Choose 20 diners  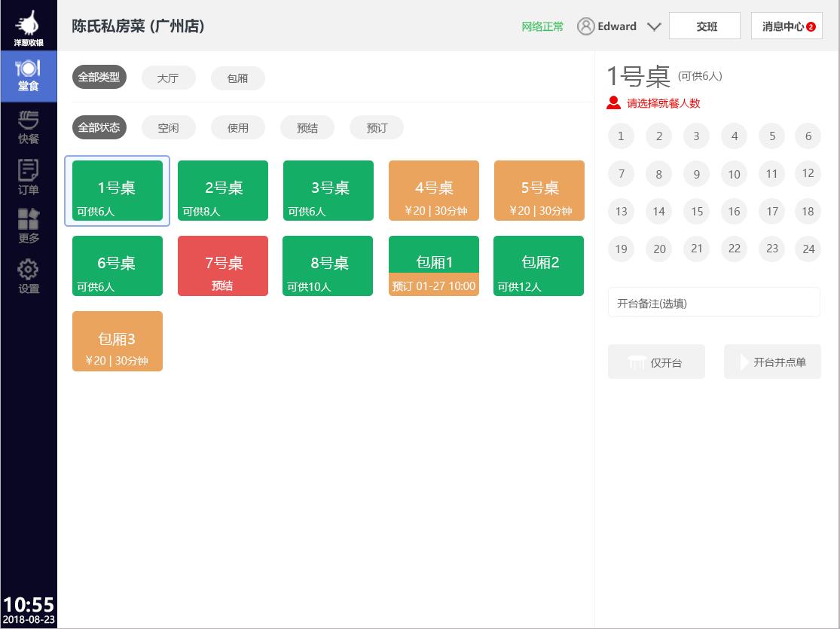click(659, 249)
